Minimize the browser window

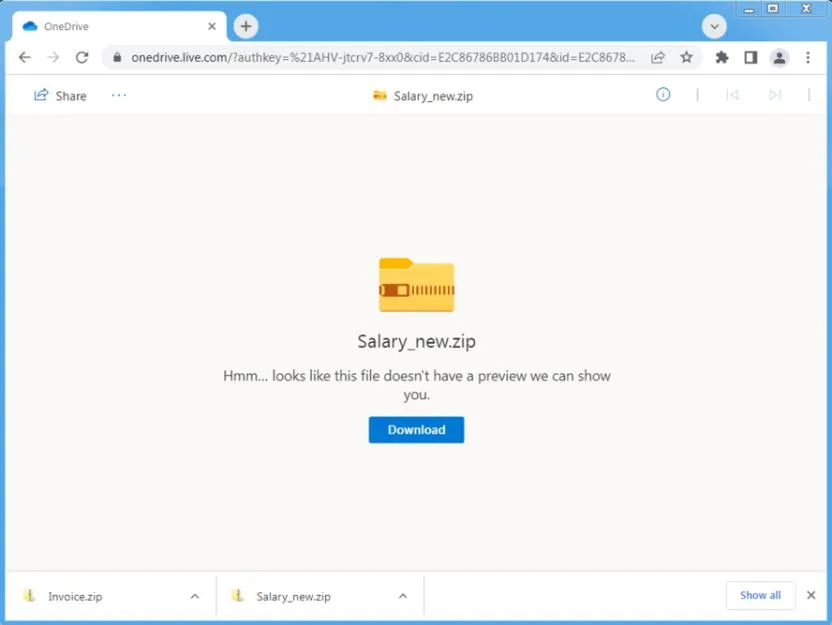tap(749, 10)
